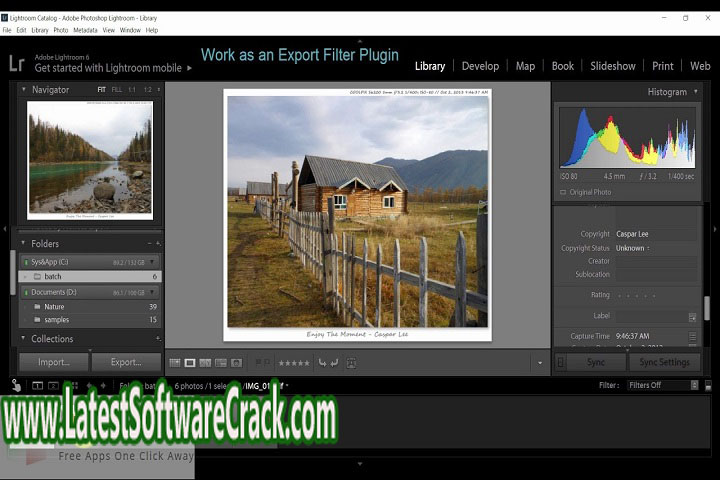The image size is (720, 480).
Task: Switch to Loupe view in toolbar
Action: [x=190, y=363]
